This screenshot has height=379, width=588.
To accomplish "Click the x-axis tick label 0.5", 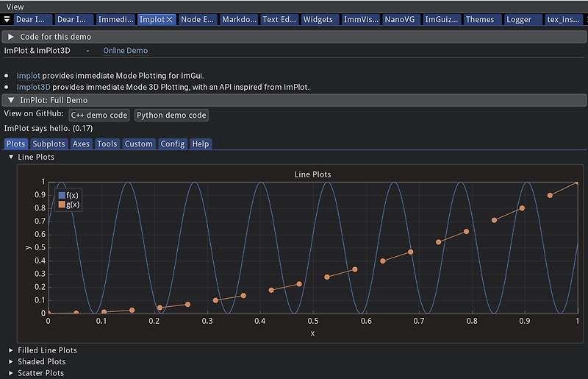I will coord(313,321).
